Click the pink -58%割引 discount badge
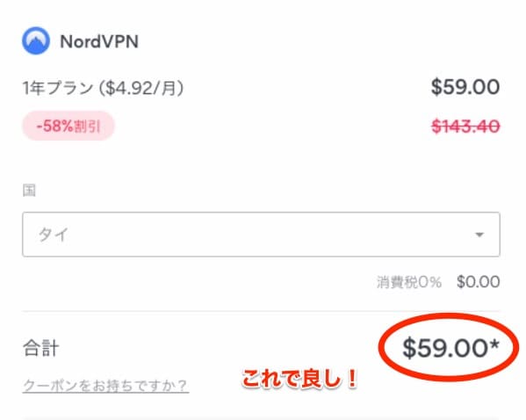The height and width of the screenshot is (420, 526). coord(68,127)
